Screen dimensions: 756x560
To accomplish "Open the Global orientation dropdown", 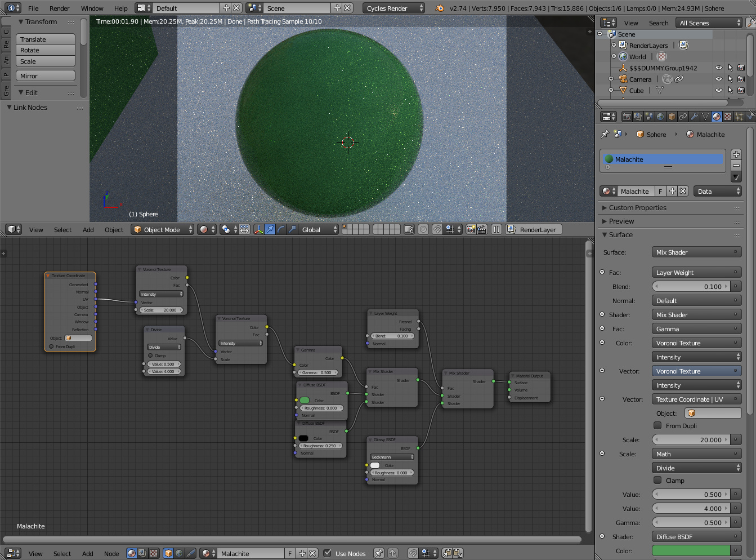I will pos(319,229).
